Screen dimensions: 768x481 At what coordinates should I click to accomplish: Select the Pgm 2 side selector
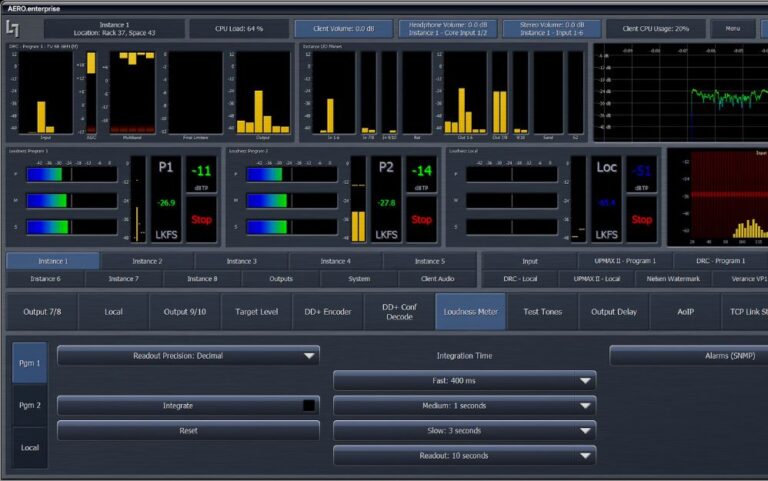(29, 405)
